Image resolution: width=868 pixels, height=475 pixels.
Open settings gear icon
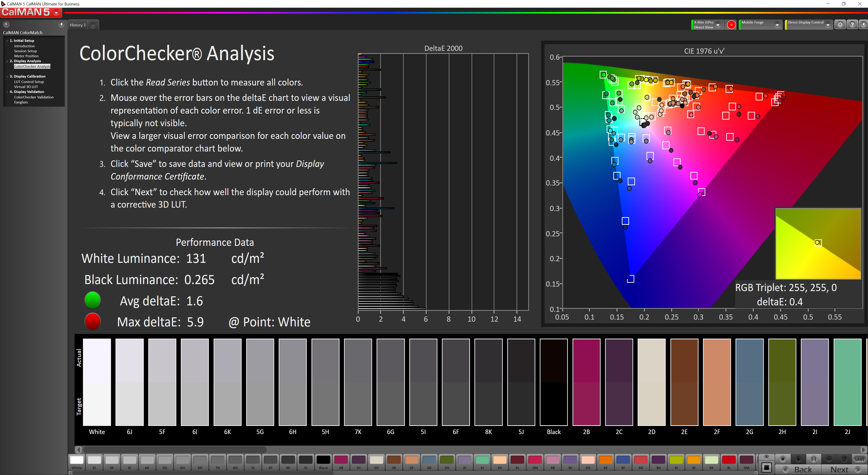coord(840,25)
